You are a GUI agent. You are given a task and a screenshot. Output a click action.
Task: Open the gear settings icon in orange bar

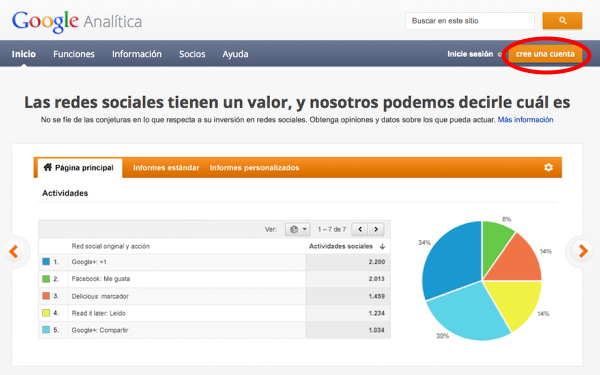tap(548, 167)
